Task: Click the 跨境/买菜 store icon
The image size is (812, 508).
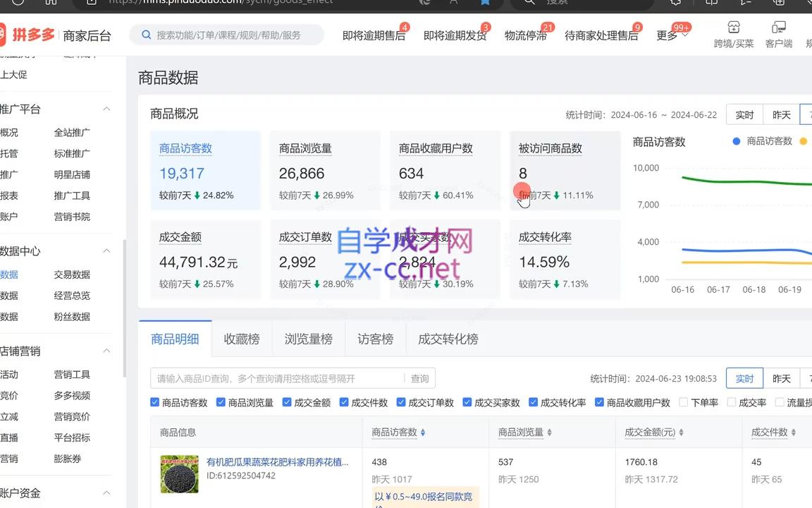Action: [x=733, y=28]
